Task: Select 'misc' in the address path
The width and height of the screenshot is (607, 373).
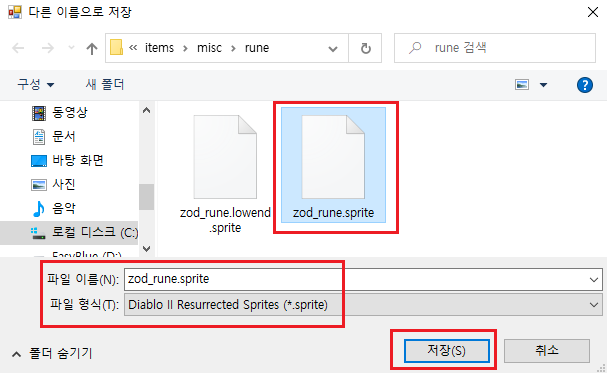Action: [x=209, y=48]
